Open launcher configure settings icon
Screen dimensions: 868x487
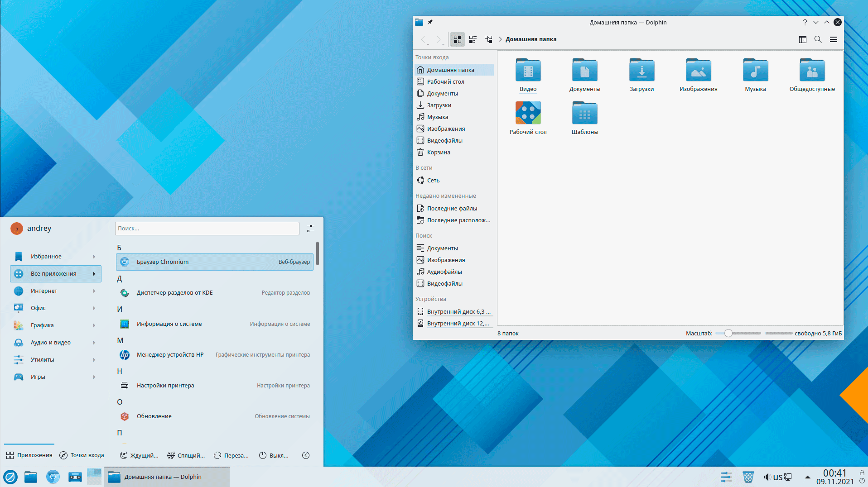tap(311, 229)
